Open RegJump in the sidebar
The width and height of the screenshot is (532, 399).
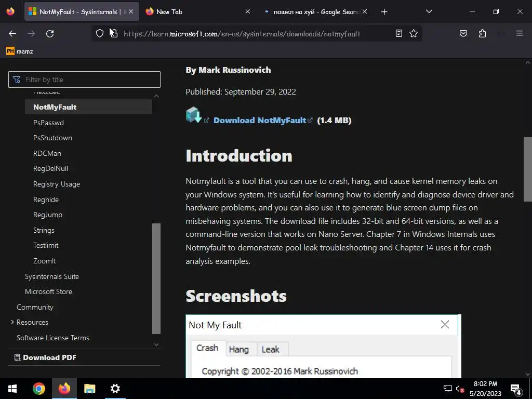(x=48, y=215)
